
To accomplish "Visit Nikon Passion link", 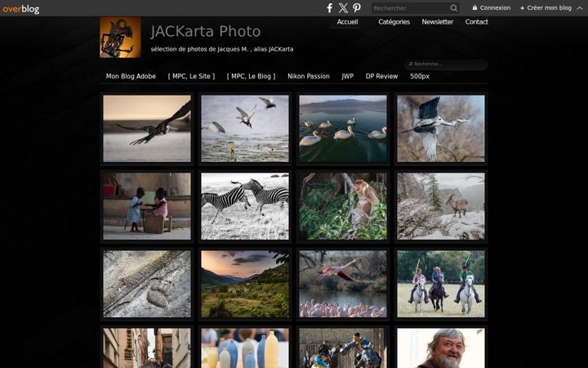I will [x=308, y=76].
